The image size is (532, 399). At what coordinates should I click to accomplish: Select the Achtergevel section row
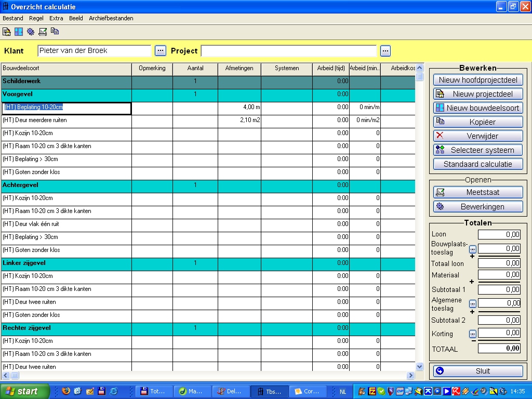coord(208,185)
